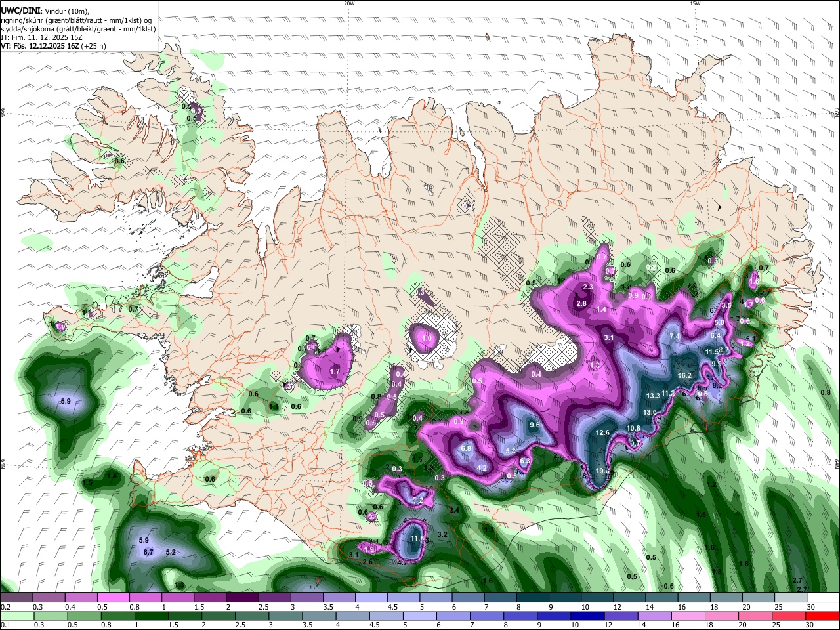
Task: Click the 4.2 precipitation value
Action: coord(482,468)
